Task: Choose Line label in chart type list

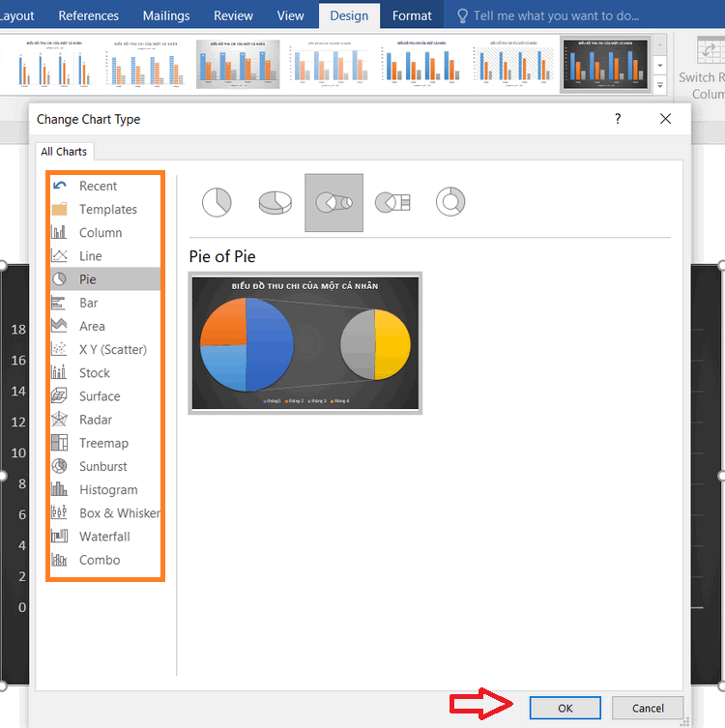Action: tap(91, 256)
